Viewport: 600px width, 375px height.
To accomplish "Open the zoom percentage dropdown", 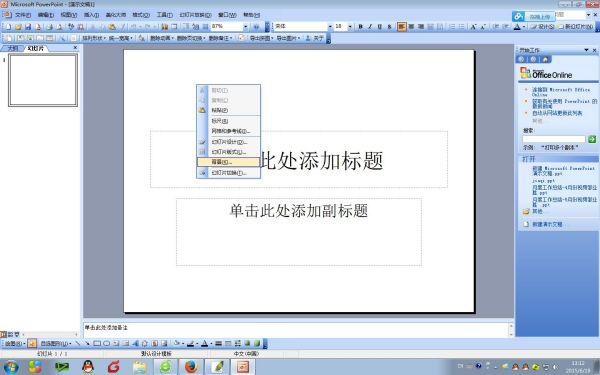I will (x=245, y=26).
